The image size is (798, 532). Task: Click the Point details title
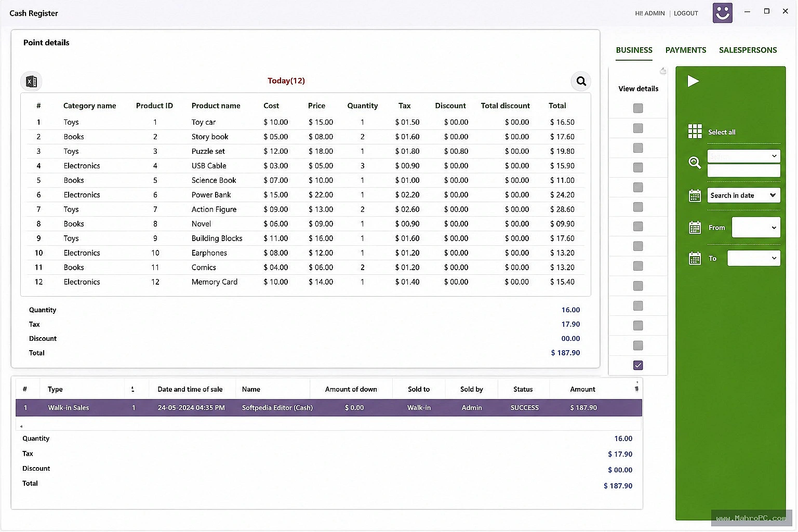pos(46,43)
